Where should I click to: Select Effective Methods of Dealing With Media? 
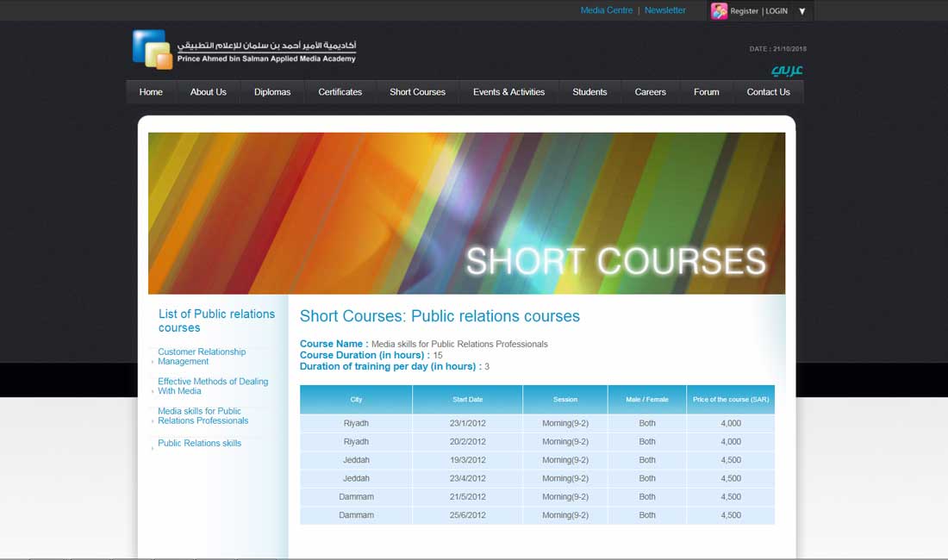213,386
